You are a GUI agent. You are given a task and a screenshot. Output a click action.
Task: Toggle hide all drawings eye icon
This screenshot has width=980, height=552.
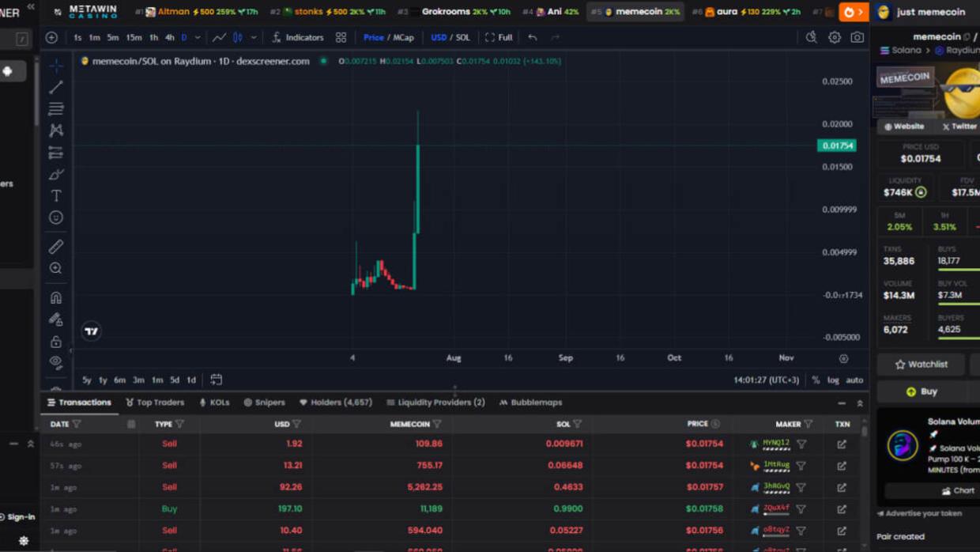[x=55, y=362]
